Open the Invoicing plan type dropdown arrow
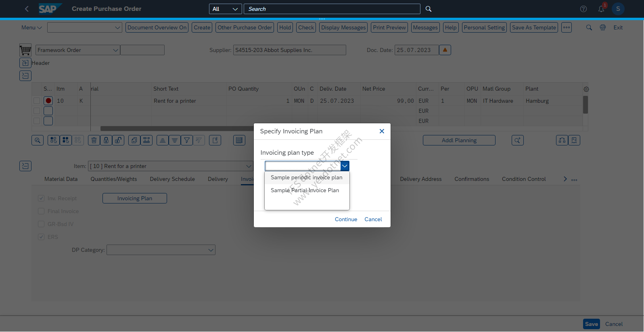The height and width of the screenshot is (332, 644). 345,166
